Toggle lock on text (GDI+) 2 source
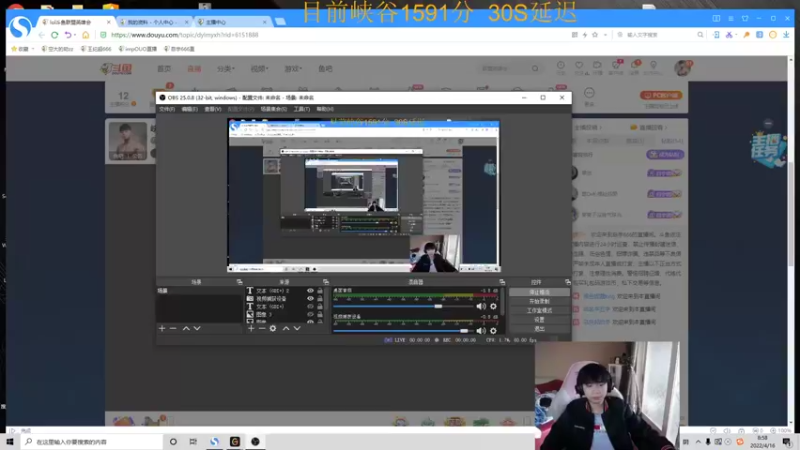This screenshot has height=450, width=800. 320,291
